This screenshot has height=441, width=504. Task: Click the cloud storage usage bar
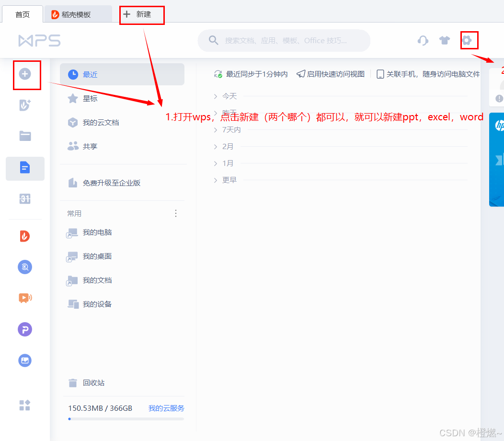[x=126, y=419]
